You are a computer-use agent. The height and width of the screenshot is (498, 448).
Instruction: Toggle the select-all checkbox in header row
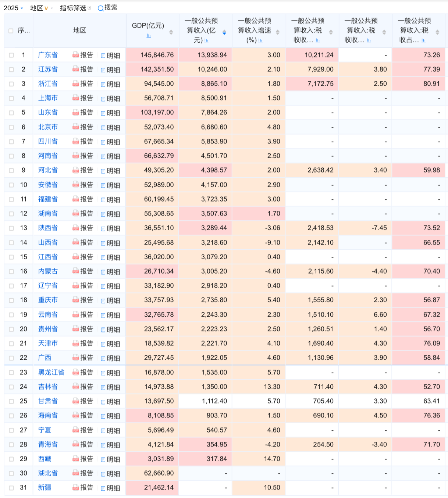pos(11,31)
